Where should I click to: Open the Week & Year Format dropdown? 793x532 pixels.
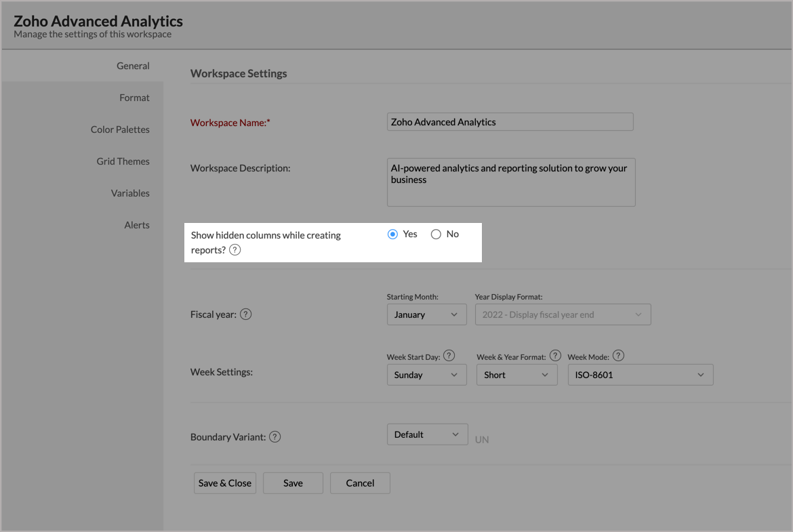(x=516, y=375)
